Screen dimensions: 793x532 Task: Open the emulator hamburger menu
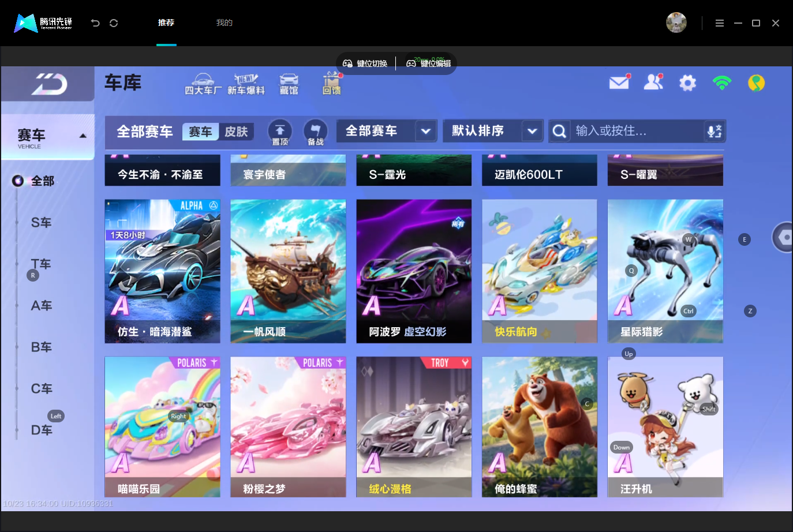tap(720, 23)
